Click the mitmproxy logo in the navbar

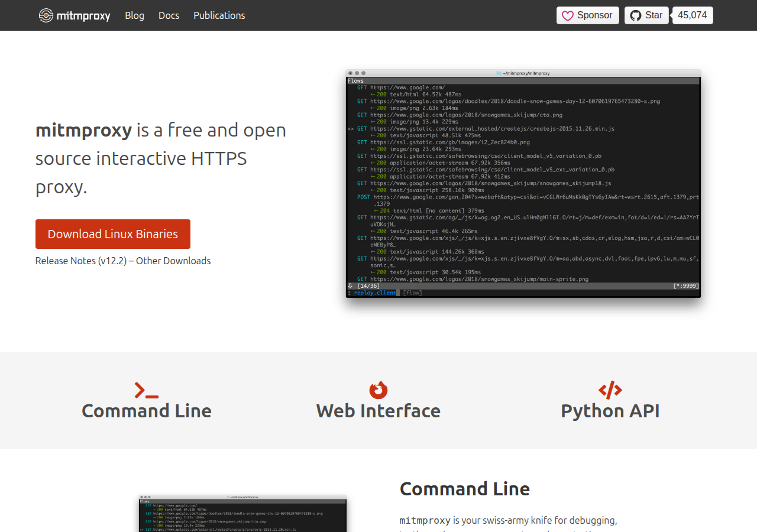pyautogui.click(x=75, y=15)
